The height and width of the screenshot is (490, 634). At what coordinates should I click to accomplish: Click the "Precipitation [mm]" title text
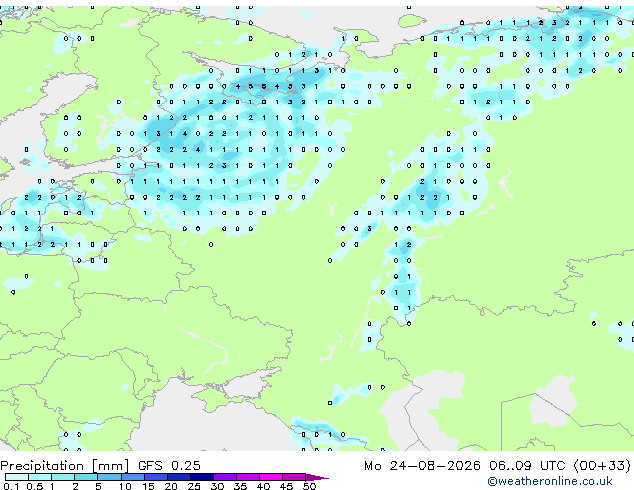[x=65, y=466]
